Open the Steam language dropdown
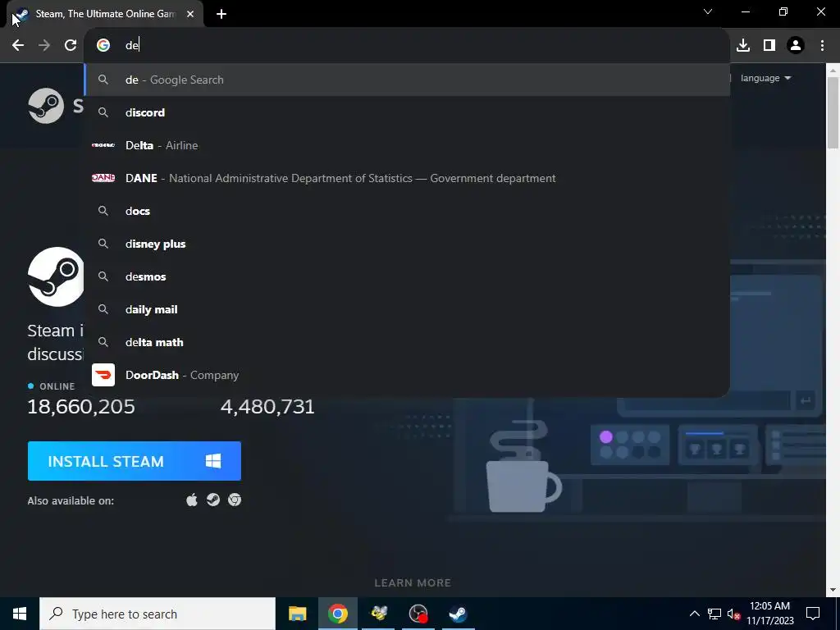Image resolution: width=840 pixels, height=630 pixels. tap(765, 78)
